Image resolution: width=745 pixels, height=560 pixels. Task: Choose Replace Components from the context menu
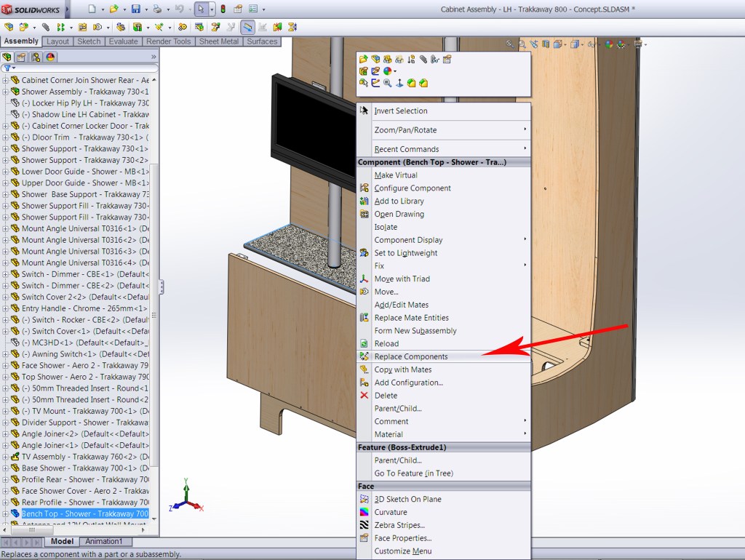point(411,356)
